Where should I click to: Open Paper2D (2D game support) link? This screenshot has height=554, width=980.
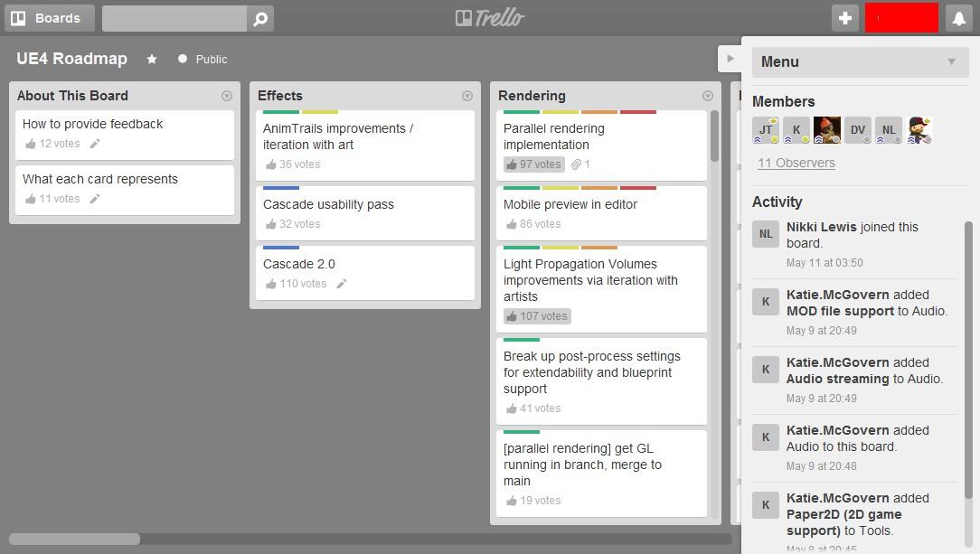pos(844,522)
